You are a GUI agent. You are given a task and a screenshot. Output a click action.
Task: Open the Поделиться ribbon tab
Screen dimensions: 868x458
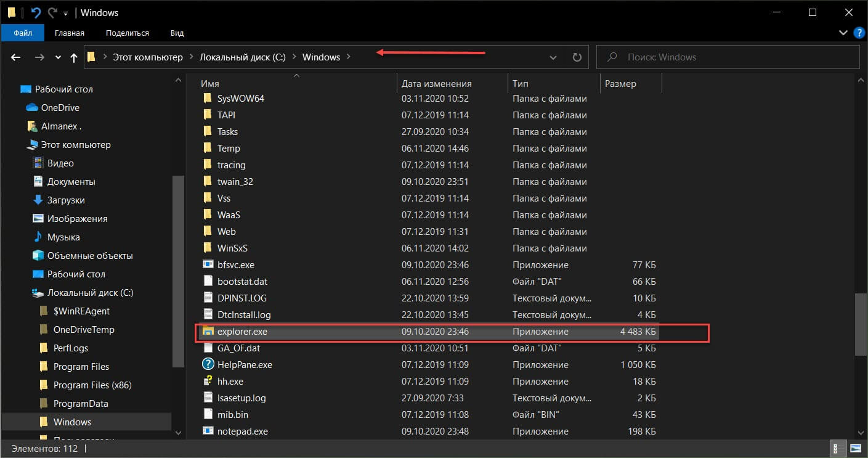128,33
